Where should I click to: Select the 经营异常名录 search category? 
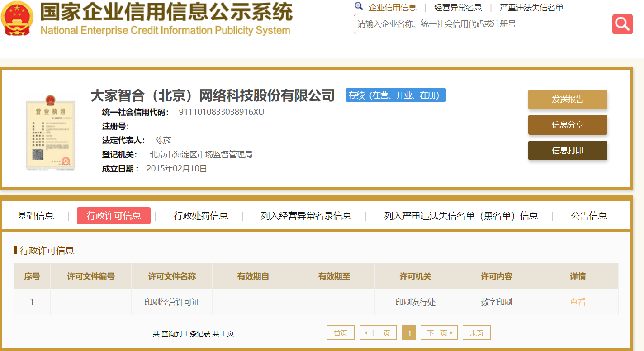point(458,7)
